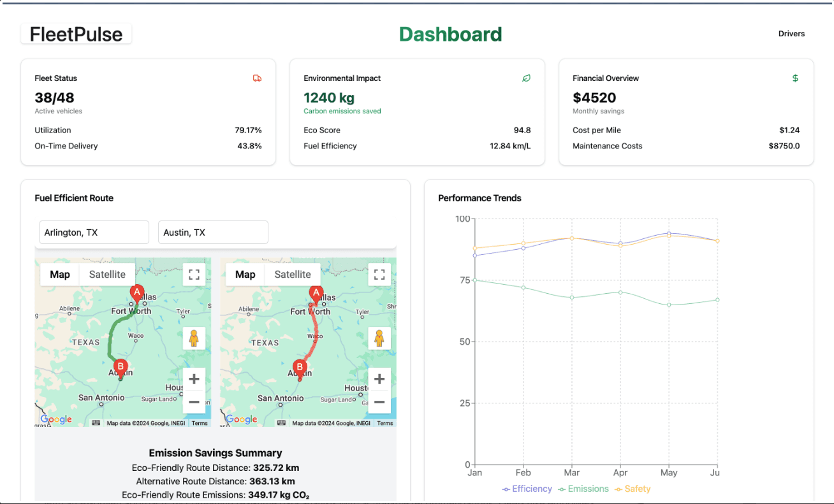Click the Arlington, TX origin field
834x504 pixels.
[94, 233]
